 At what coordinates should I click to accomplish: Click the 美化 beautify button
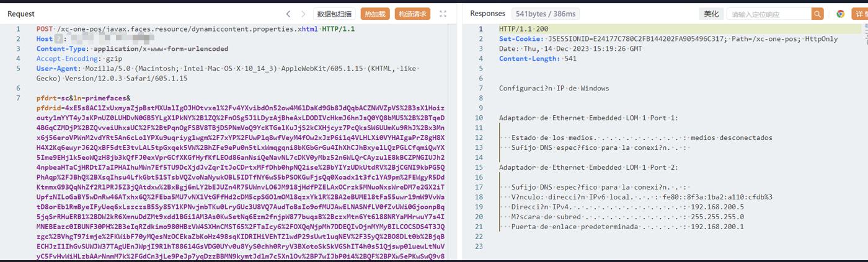(x=711, y=14)
